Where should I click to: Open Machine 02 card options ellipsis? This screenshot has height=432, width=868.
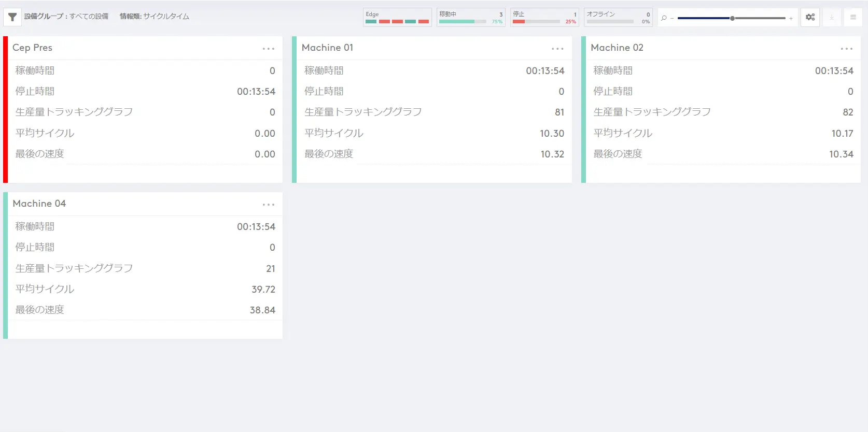[x=847, y=49]
